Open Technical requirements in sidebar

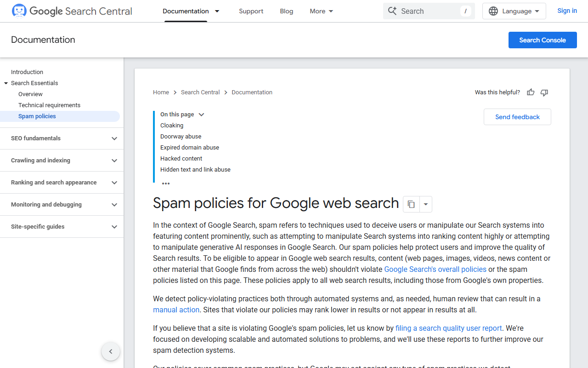[x=49, y=105]
